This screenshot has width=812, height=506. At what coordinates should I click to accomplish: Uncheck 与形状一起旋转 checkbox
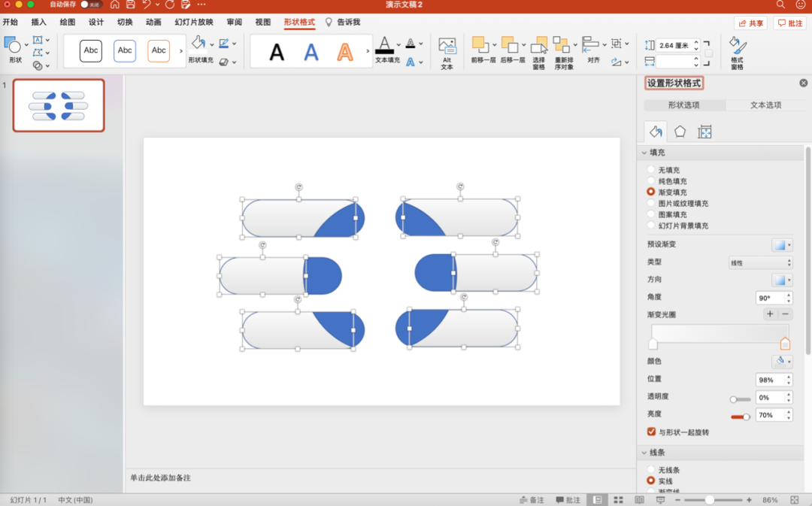(x=652, y=432)
